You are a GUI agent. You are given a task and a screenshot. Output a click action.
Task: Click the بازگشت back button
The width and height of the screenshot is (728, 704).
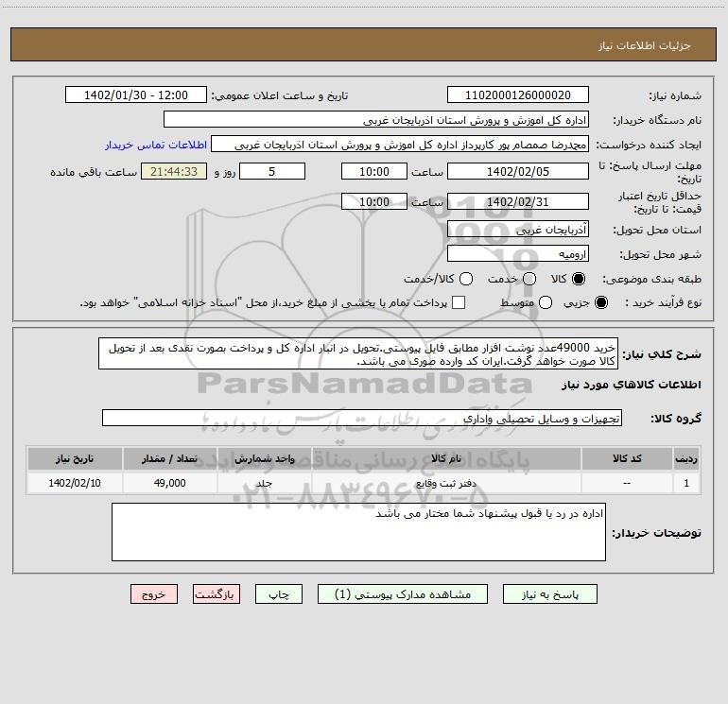pyautogui.click(x=217, y=594)
